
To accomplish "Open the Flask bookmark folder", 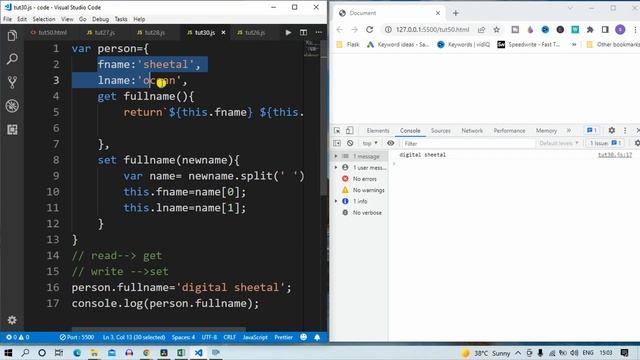I will [x=348, y=44].
